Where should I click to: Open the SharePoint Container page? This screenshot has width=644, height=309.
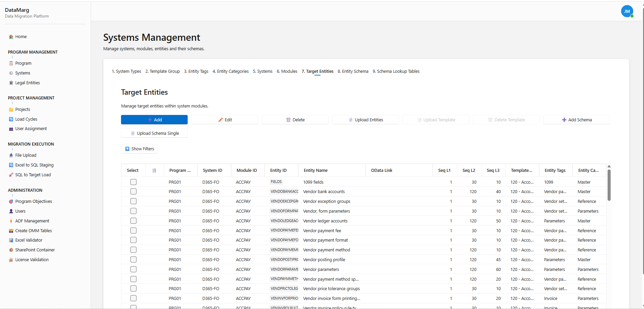click(x=35, y=250)
